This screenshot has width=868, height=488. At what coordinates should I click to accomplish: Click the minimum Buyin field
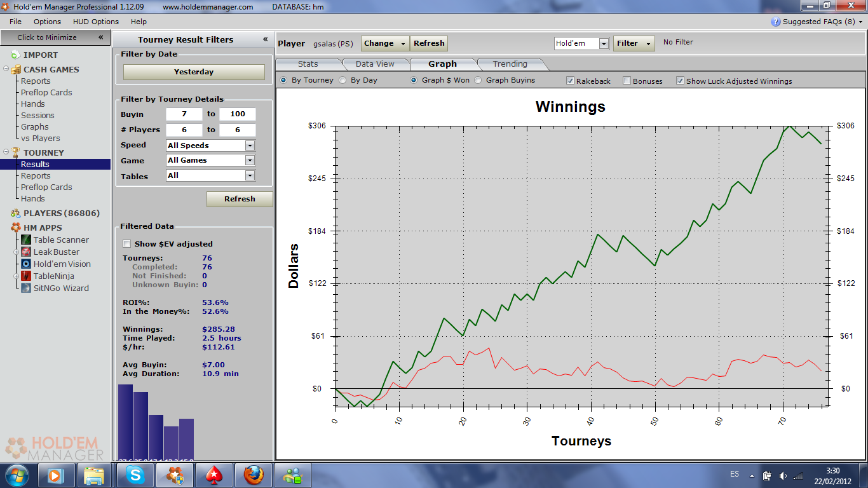(184, 114)
